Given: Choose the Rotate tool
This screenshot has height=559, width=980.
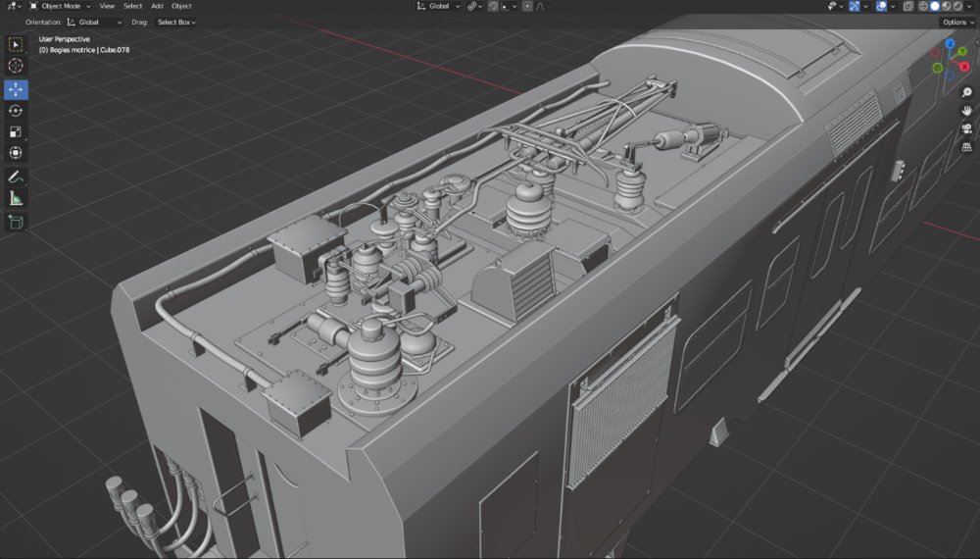Looking at the screenshot, I should [x=16, y=111].
